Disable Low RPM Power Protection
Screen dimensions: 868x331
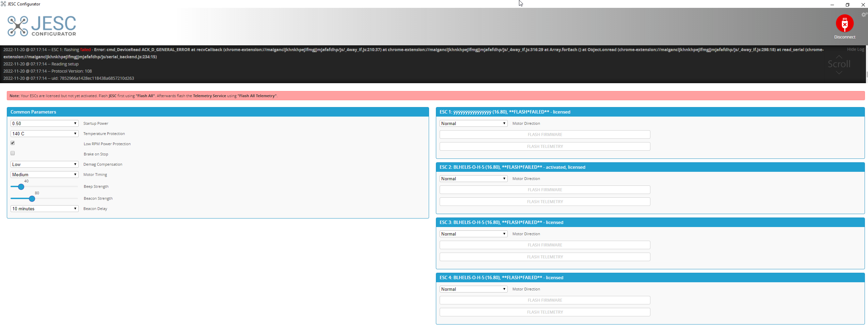pyautogui.click(x=13, y=143)
